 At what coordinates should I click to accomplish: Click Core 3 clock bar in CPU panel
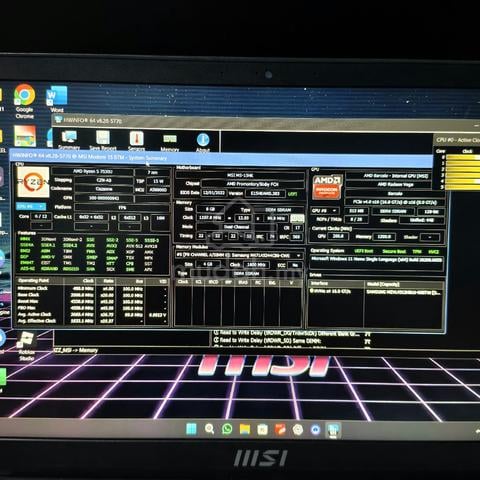pos(463,175)
